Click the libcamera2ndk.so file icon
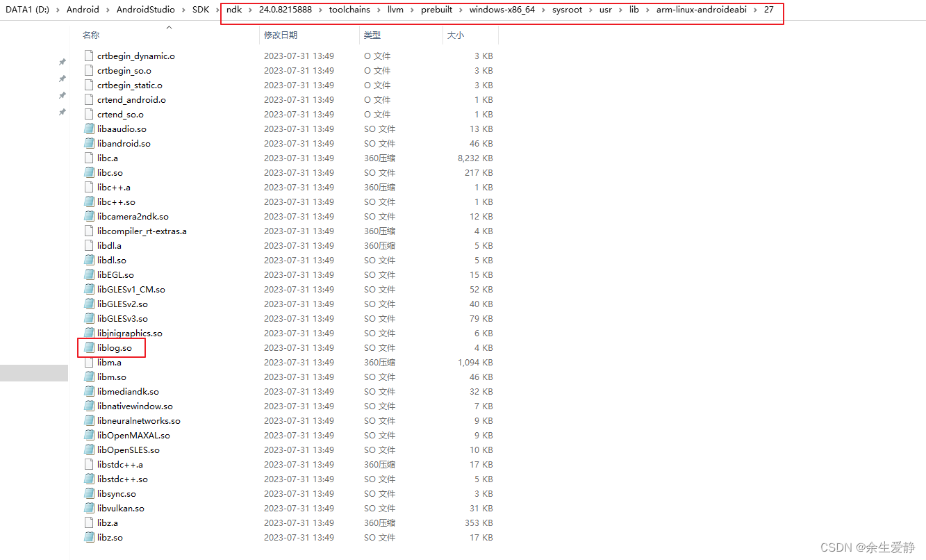Image resolution: width=926 pixels, height=560 pixels. [88, 216]
